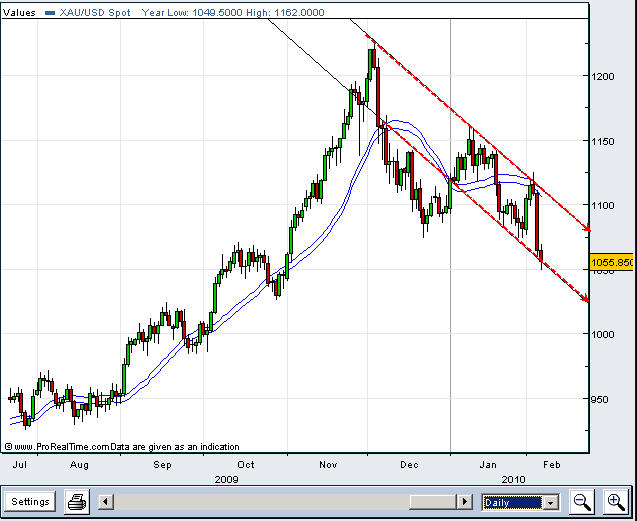The width and height of the screenshot is (637, 521).
Task: Click the Feb month axis label
Action: [x=552, y=465]
